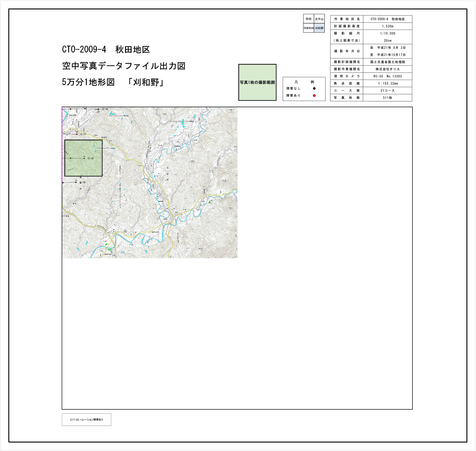Click the camera value RC-30 No.13303
This screenshot has height=451, width=476.
[388, 76]
